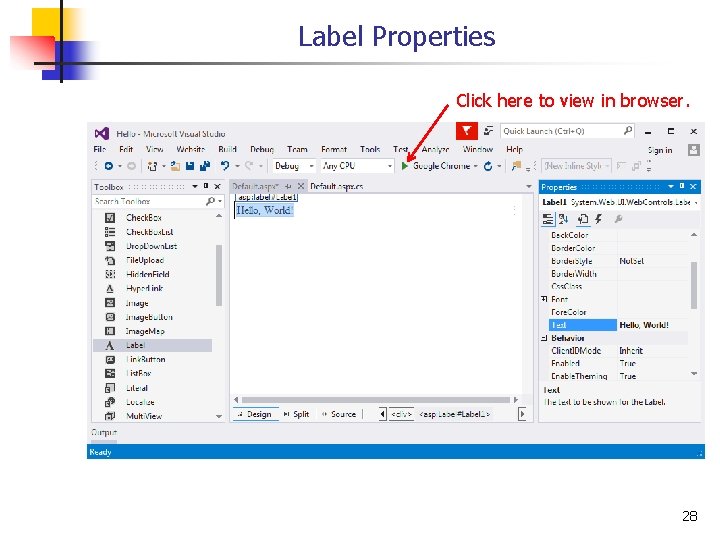
Task: Click the Open File folder icon
Action: [x=175, y=166]
